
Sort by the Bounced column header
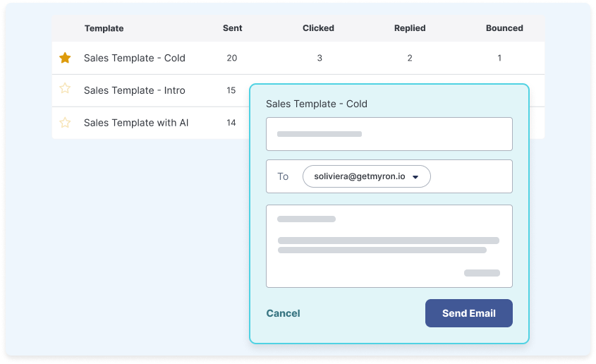pos(504,28)
